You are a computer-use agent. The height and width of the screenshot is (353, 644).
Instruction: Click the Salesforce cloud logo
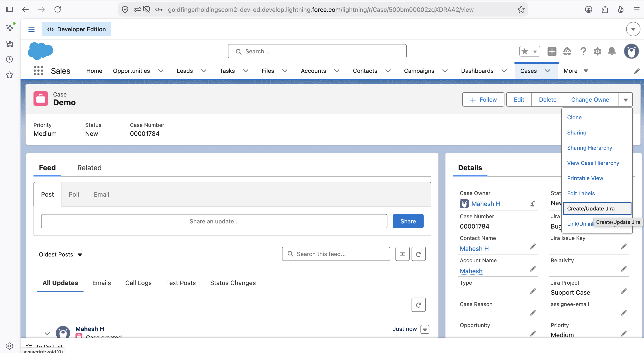pos(40,51)
